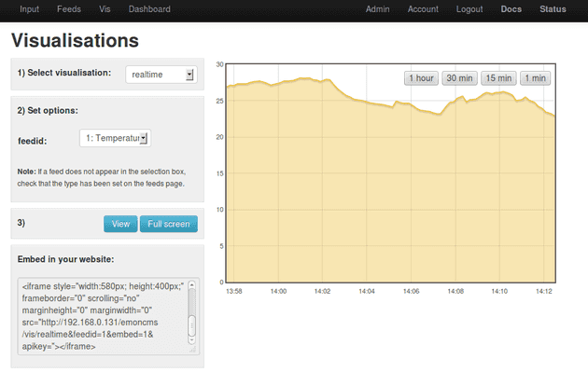Open the Docs link
Image resolution: width=588 pixels, height=386 pixels.
pyautogui.click(x=511, y=9)
